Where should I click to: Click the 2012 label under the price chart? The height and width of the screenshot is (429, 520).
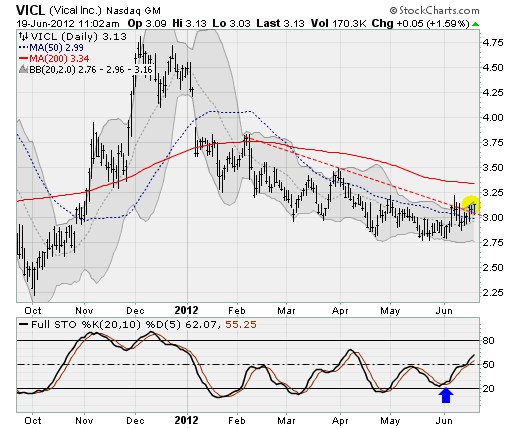[x=187, y=311]
